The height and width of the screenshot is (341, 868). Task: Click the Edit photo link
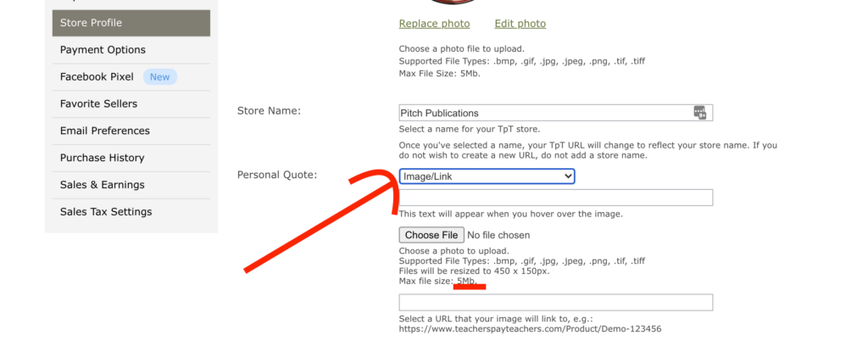pos(520,24)
